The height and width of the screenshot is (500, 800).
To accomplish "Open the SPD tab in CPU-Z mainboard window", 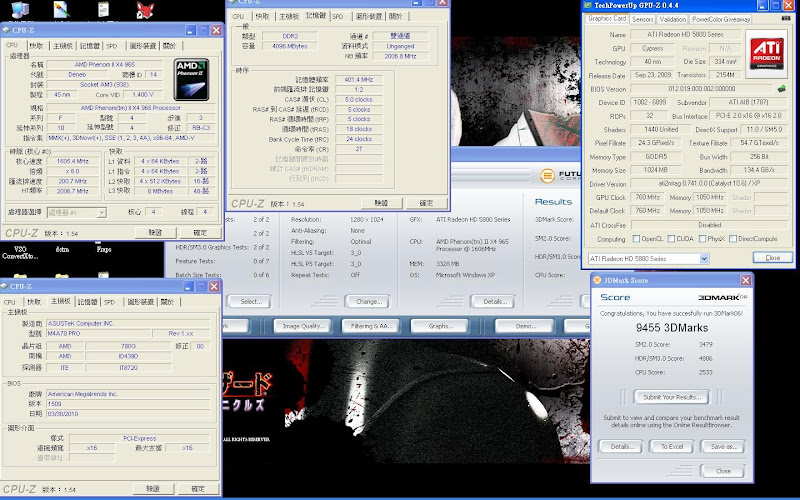I will [110, 302].
